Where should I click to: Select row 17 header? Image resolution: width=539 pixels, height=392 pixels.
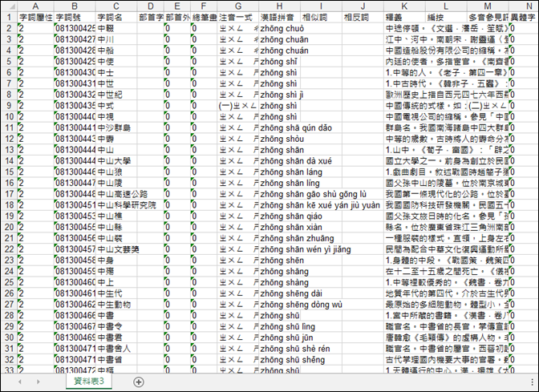pos(9,194)
